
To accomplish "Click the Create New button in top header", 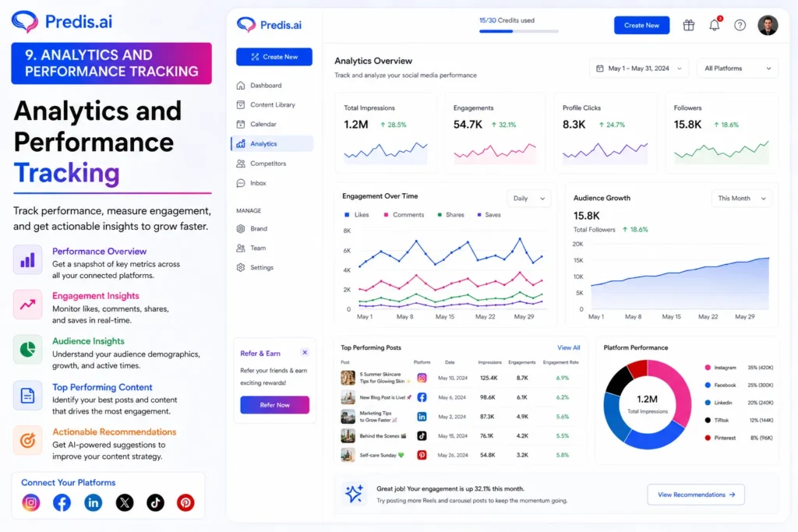I will click(x=642, y=25).
